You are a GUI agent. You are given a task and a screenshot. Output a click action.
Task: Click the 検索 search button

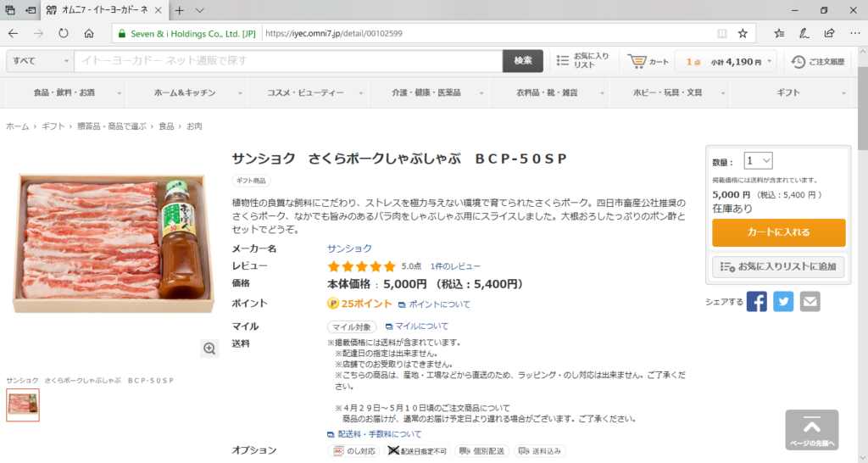click(522, 61)
